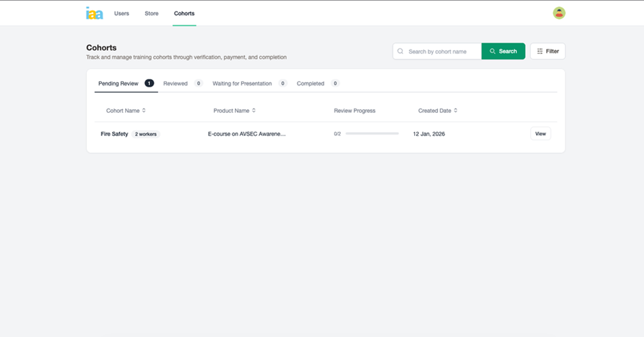Click the review progress bar

(x=372, y=134)
